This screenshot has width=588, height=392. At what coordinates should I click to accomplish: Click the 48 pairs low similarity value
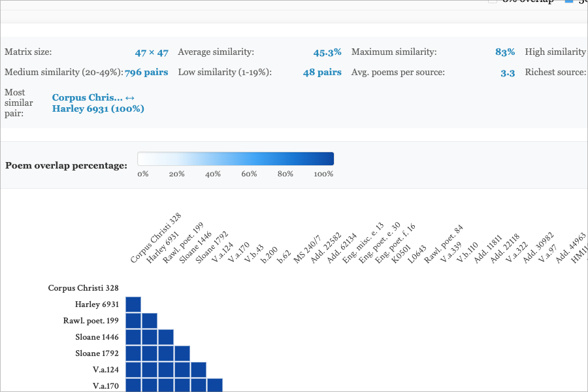[322, 73]
